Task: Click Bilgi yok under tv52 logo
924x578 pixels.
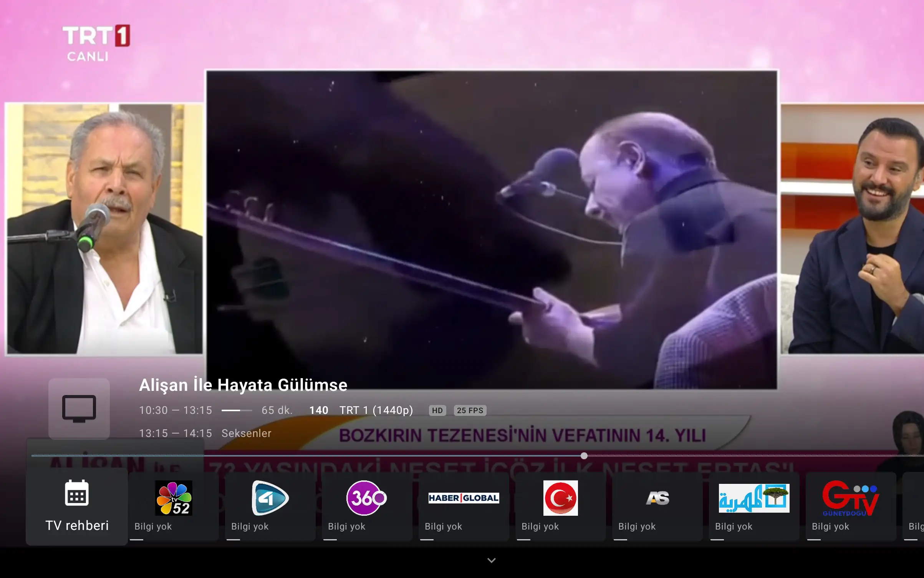Action: point(153,527)
